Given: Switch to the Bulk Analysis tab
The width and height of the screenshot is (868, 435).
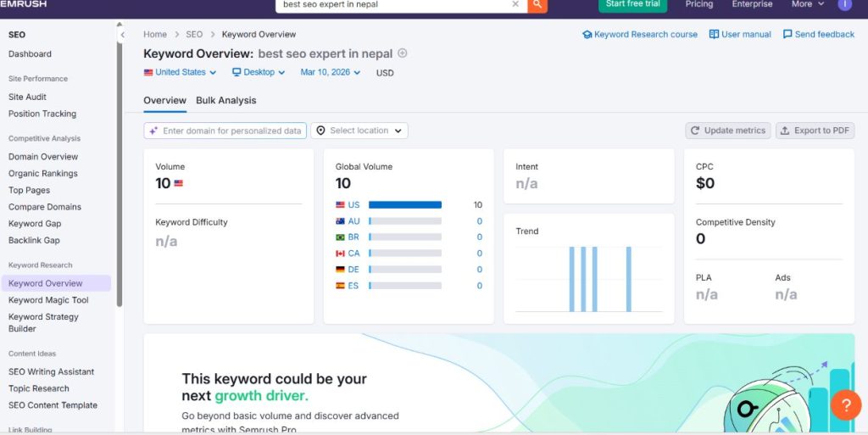Looking at the screenshot, I should pyautogui.click(x=225, y=100).
